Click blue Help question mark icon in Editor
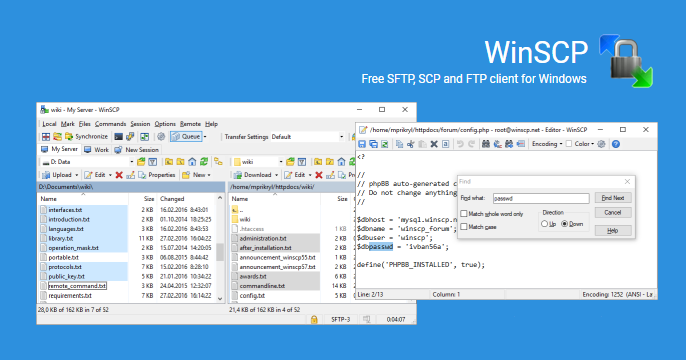The width and height of the screenshot is (686, 360). coord(616,144)
